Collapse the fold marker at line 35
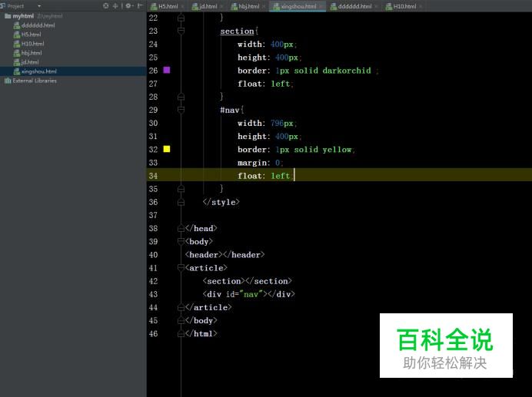This screenshot has height=397, width=532. pos(181,189)
